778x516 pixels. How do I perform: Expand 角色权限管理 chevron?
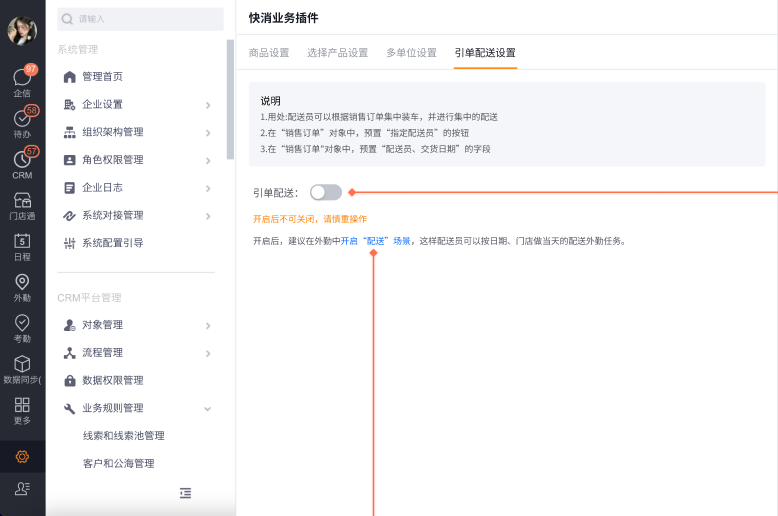[x=208, y=161]
